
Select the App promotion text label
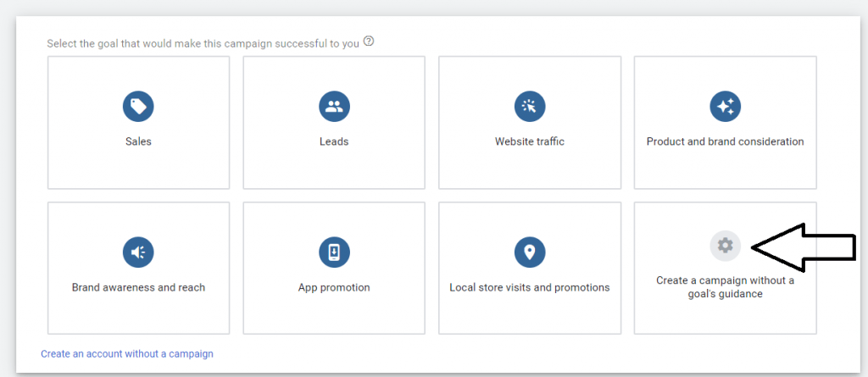[x=334, y=287]
